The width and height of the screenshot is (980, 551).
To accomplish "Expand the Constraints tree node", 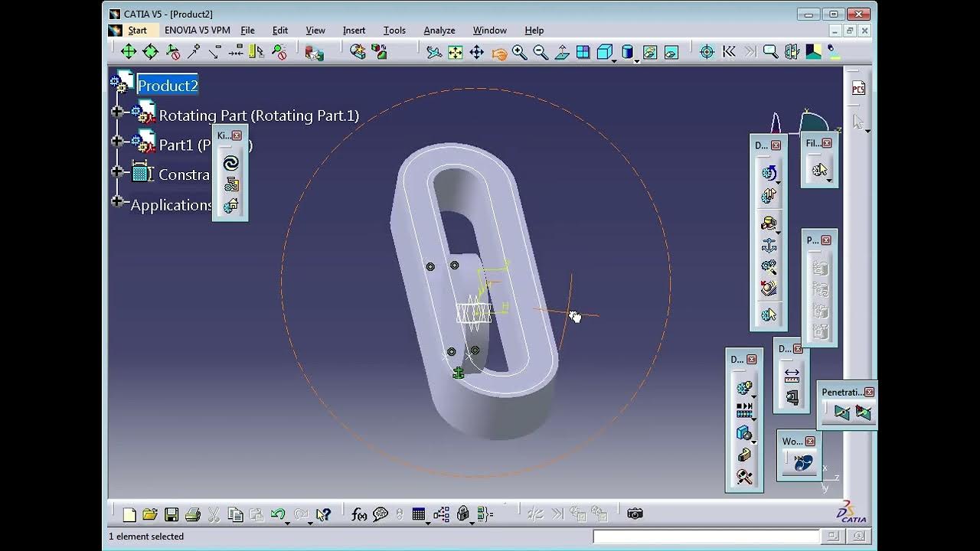I will click(x=117, y=171).
